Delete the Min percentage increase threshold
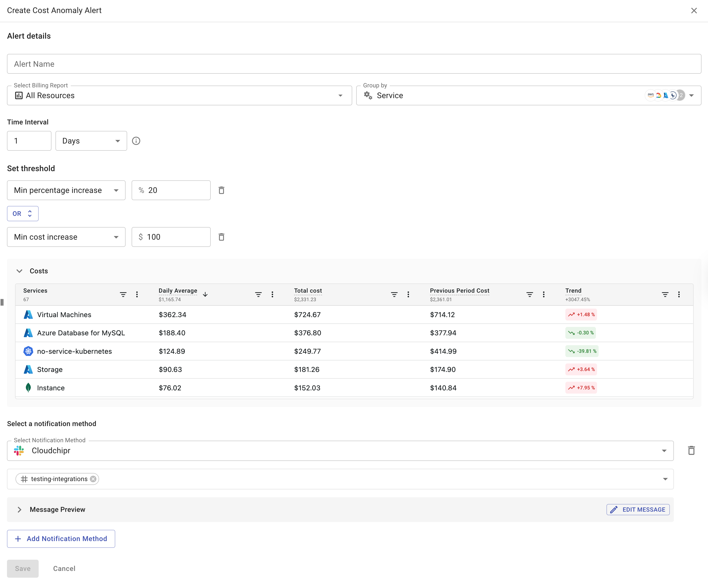 point(221,190)
